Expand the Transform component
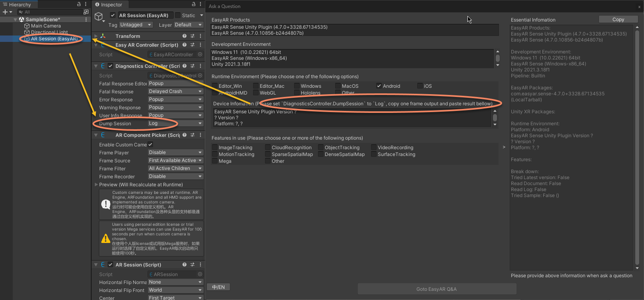 tap(96, 36)
